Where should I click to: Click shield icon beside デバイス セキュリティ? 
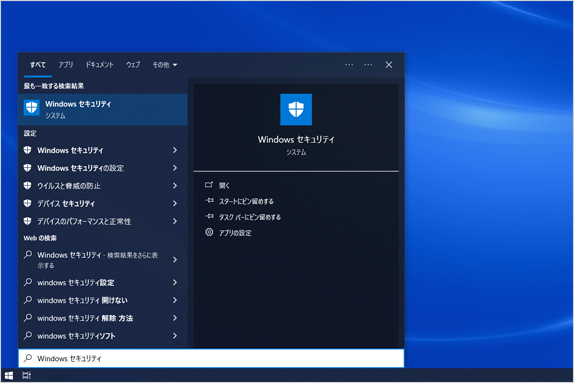click(27, 203)
